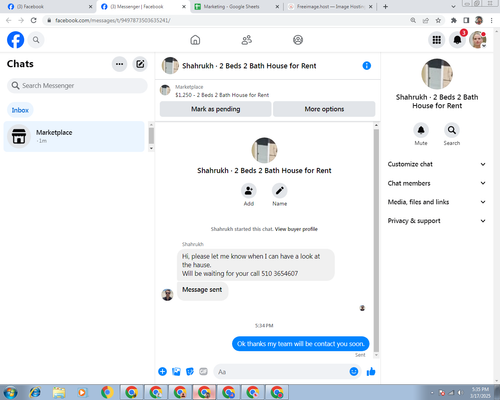Open Chrome three-dot menu
The width and height of the screenshot is (500, 400).
pyautogui.click(x=491, y=20)
